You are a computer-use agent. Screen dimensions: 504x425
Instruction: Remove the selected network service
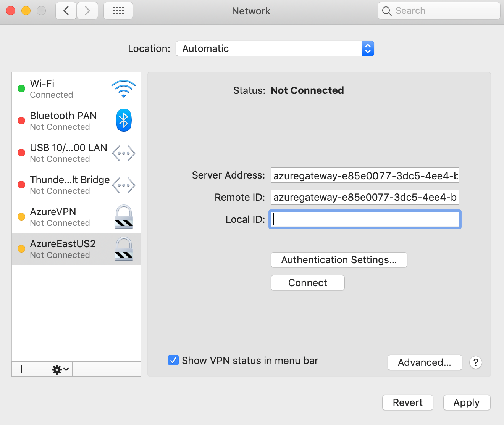coord(40,369)
